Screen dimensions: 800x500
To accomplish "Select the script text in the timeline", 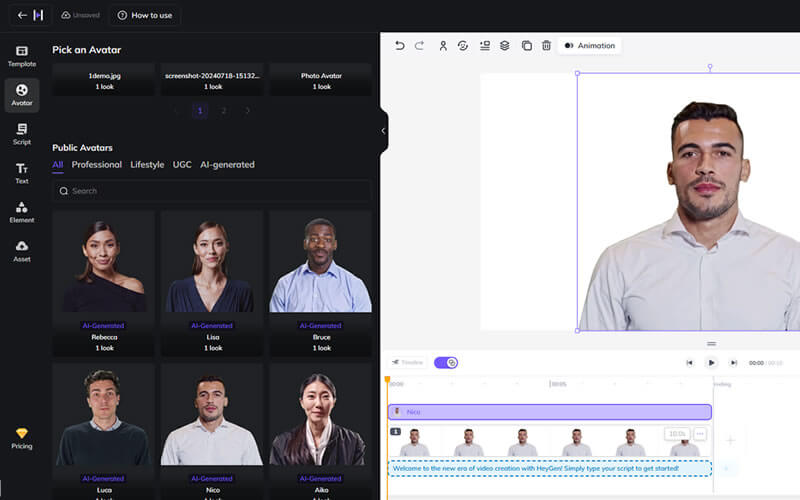I will pos(549,468).
